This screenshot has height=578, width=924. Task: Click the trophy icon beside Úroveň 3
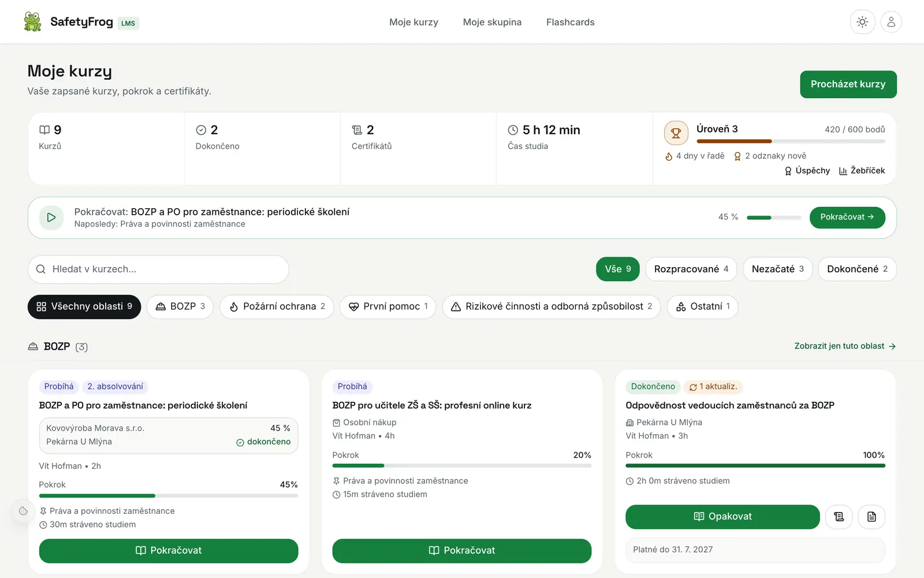676,133
